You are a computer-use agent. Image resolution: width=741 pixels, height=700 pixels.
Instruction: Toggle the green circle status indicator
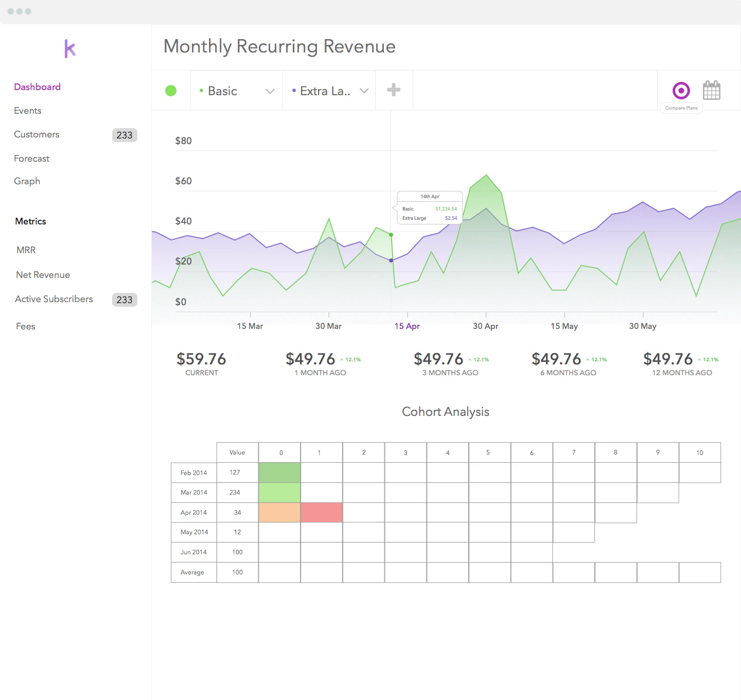click(x=171, y=91)
